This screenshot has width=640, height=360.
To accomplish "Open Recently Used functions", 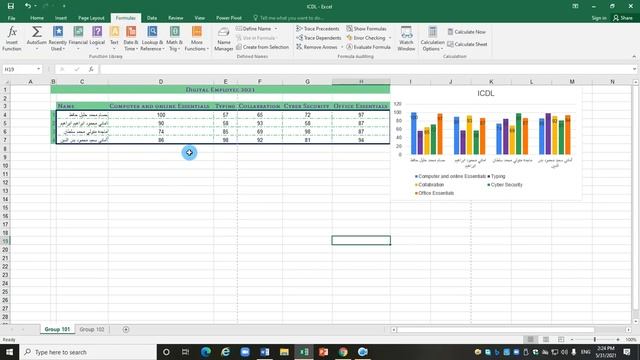I will [x=58, y=38].
